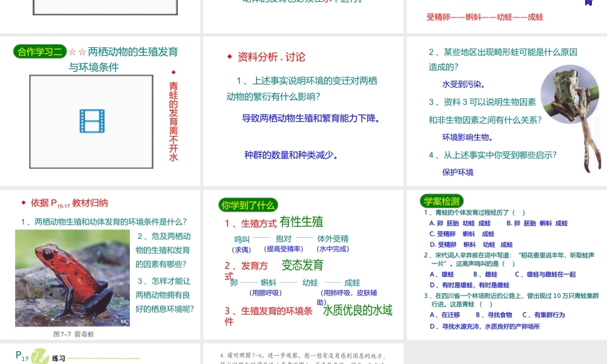Select the 学案检测 green badge
This screenshot has width=607, height=364.
pos(442,201)
